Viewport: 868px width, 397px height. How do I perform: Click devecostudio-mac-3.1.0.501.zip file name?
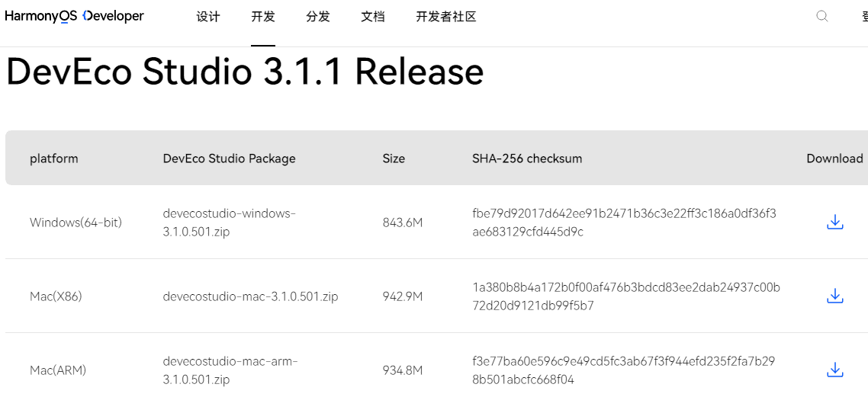(250, 296)
